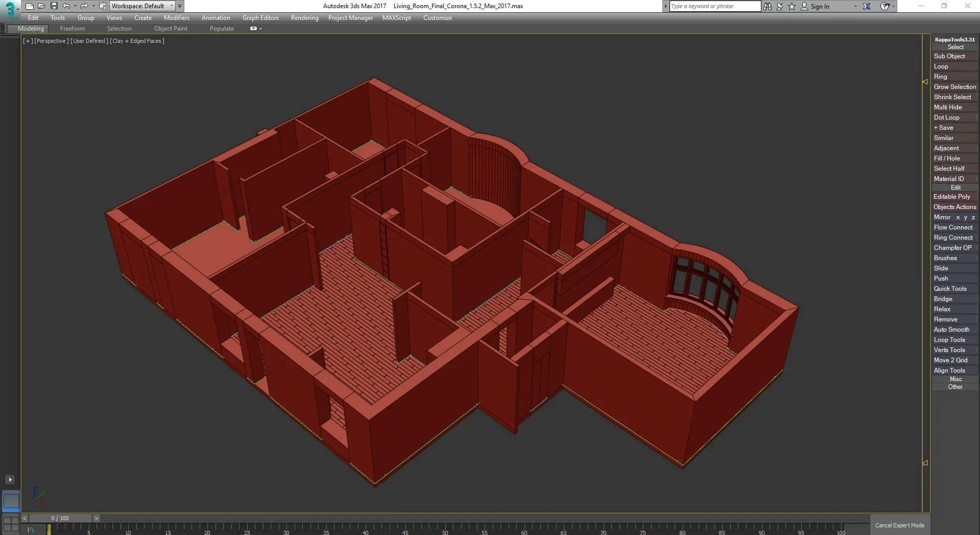Open the redo history dropdown arrow

tap(93, 6)
